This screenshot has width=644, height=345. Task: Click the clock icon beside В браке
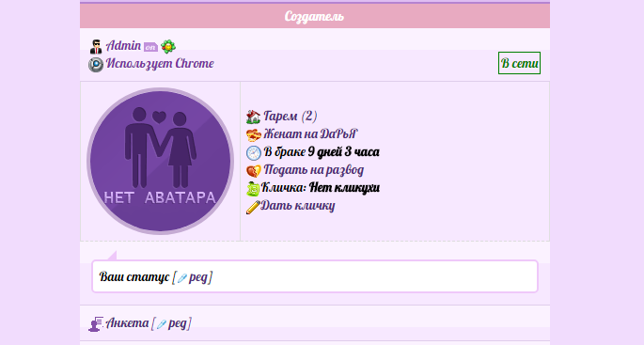point(254,153)
